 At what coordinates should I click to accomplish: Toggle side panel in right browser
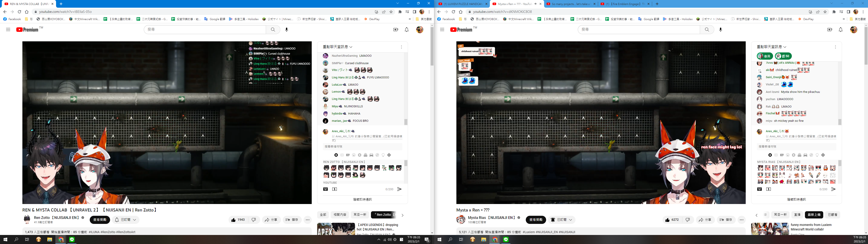pyautogui.click(x=849, y=12)
